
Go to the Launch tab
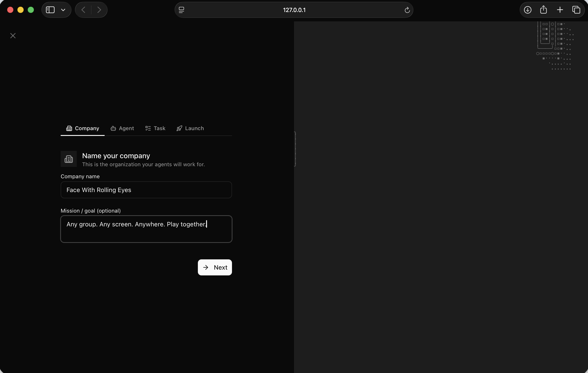190,128
